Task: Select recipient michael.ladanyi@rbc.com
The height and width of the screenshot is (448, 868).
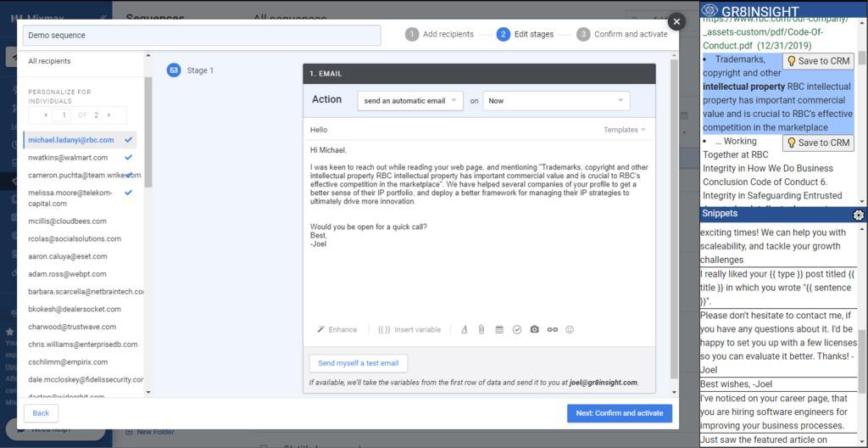Action: [80, 140]
